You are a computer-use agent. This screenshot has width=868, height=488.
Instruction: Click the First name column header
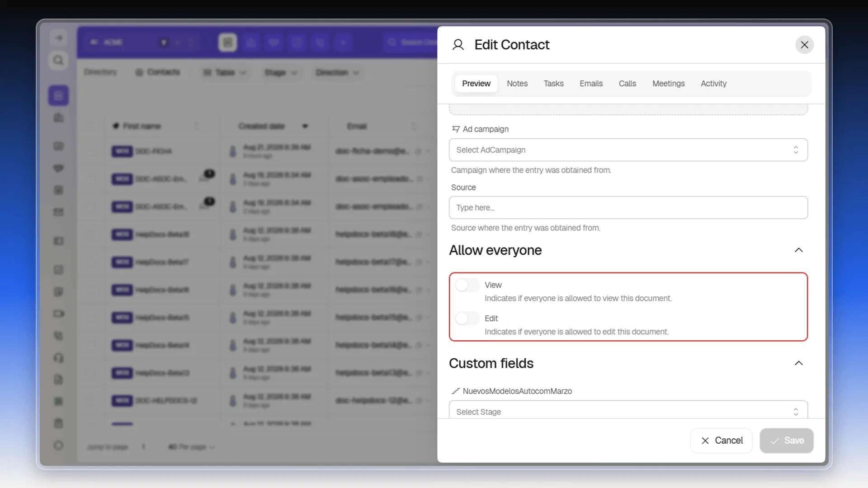coord(142,126)
